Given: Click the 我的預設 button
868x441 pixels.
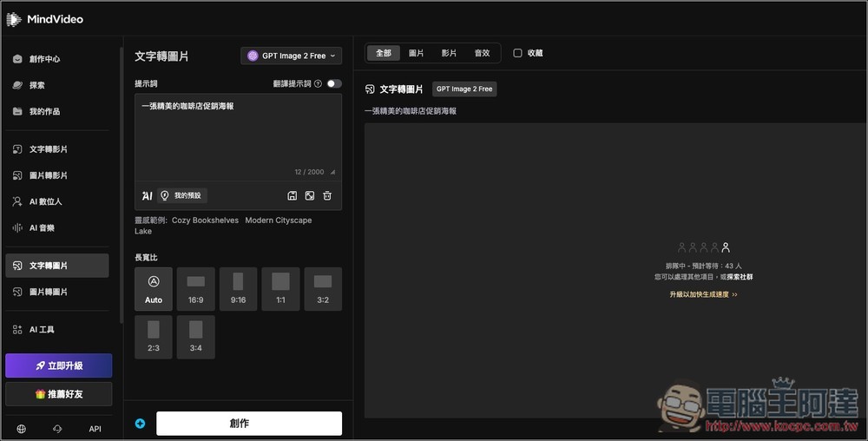Looking at the screenshot, I should [182, 196].
